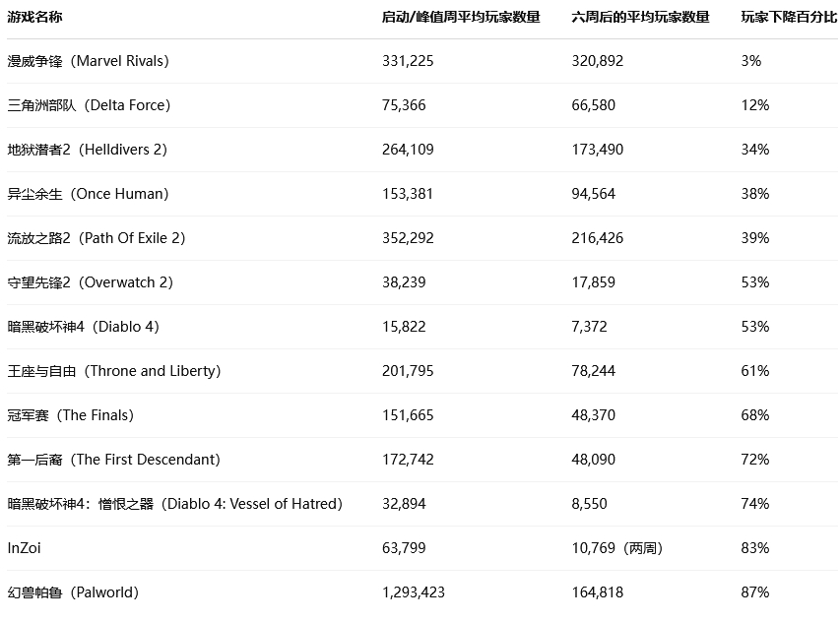
Task: Click the 玩家下降百分比 column header
Action: tap(789, 17)
